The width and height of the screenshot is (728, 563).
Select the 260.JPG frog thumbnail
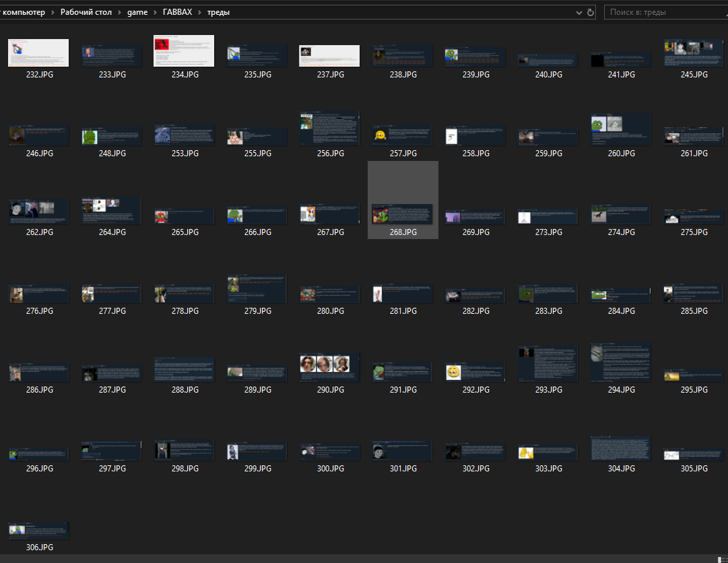(620, 130)
